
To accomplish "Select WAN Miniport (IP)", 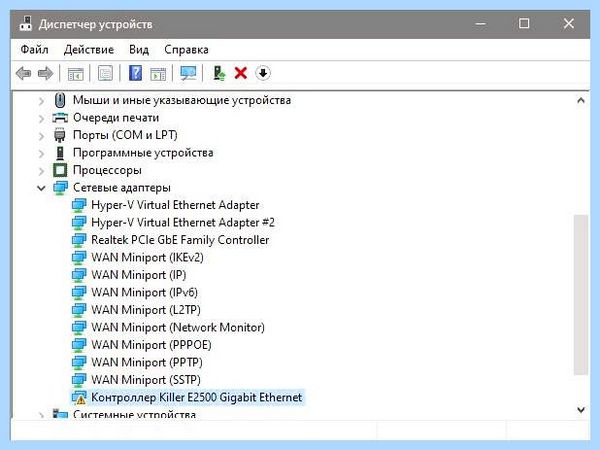I will point(139,275).
